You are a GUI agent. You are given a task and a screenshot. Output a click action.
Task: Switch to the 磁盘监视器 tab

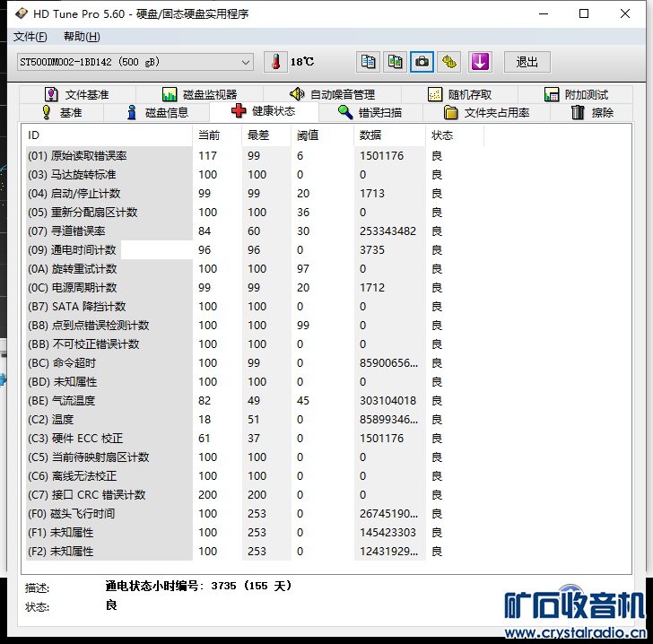click(199, 94)
